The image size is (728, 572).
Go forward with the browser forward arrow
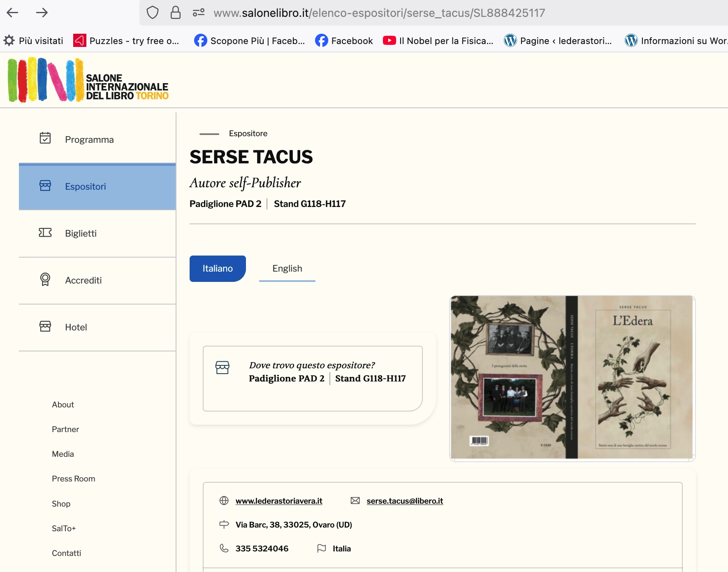tap(42, 13)
